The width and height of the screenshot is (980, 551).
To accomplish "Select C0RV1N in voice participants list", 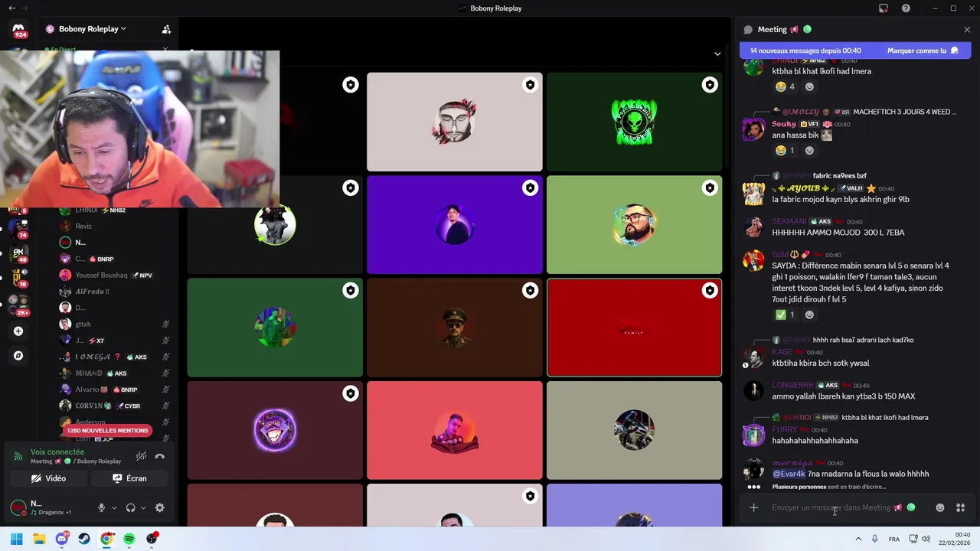I will (93, 406).
